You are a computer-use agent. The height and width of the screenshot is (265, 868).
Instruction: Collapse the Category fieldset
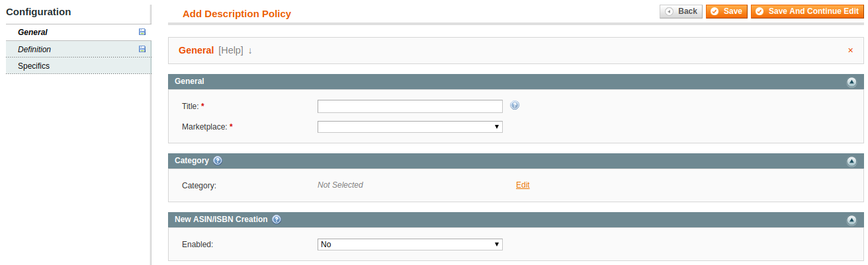click(851, 161)
